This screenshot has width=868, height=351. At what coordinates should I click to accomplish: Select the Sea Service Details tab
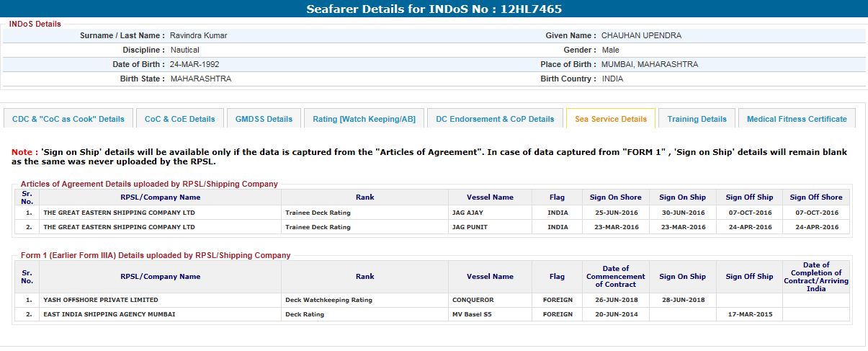(x=610, y=119)
